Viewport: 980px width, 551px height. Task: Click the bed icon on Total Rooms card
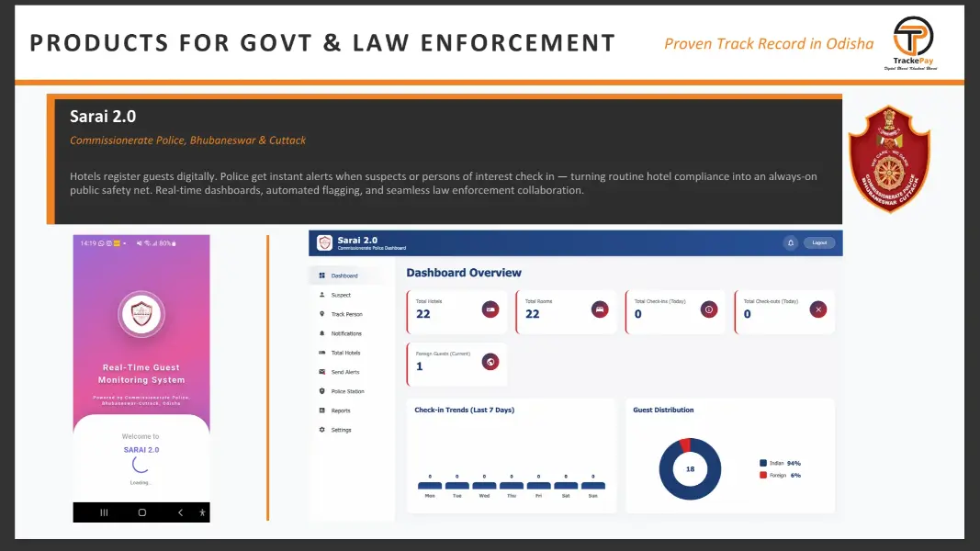[600, 309]
